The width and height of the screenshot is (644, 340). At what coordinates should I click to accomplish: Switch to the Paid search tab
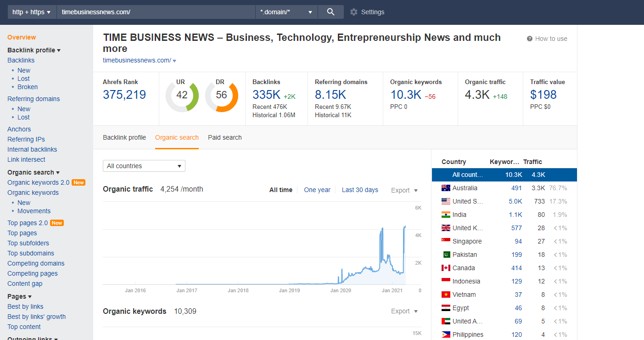coord(224,137)
